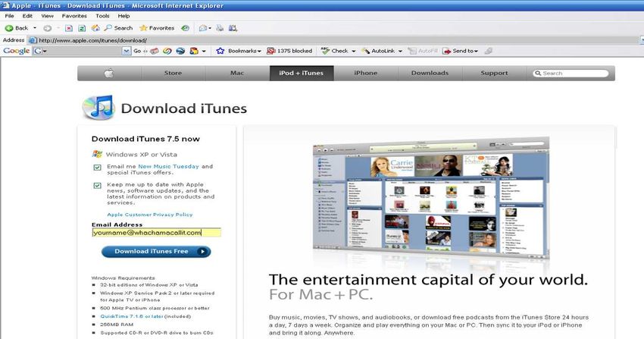644x339 pixels.
Task: Open the Edit menu
Action: (27, 16)
